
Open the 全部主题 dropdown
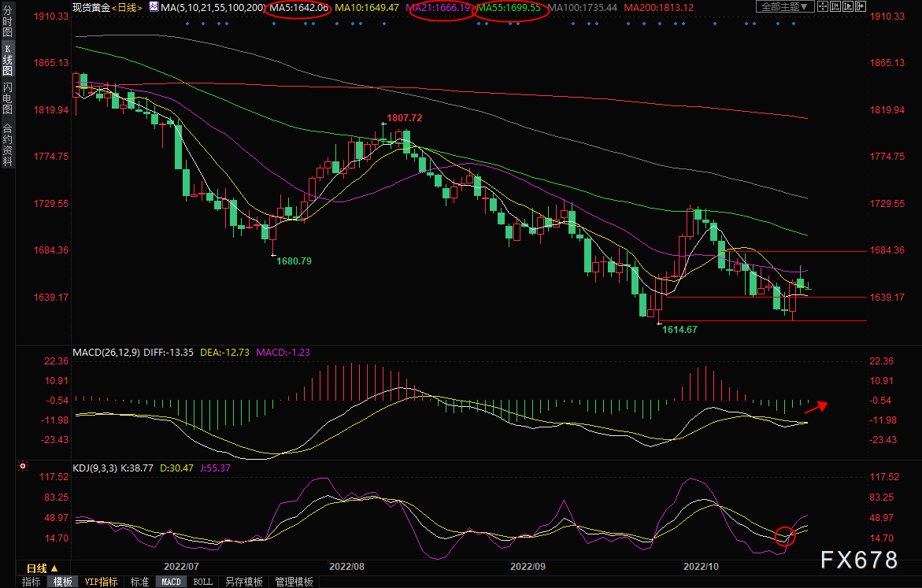(x=784, y=6)
